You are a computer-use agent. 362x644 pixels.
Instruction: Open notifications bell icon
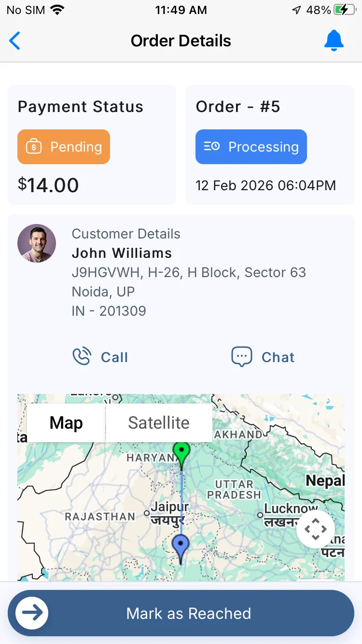pyautogui.click(x=334, y=41)
